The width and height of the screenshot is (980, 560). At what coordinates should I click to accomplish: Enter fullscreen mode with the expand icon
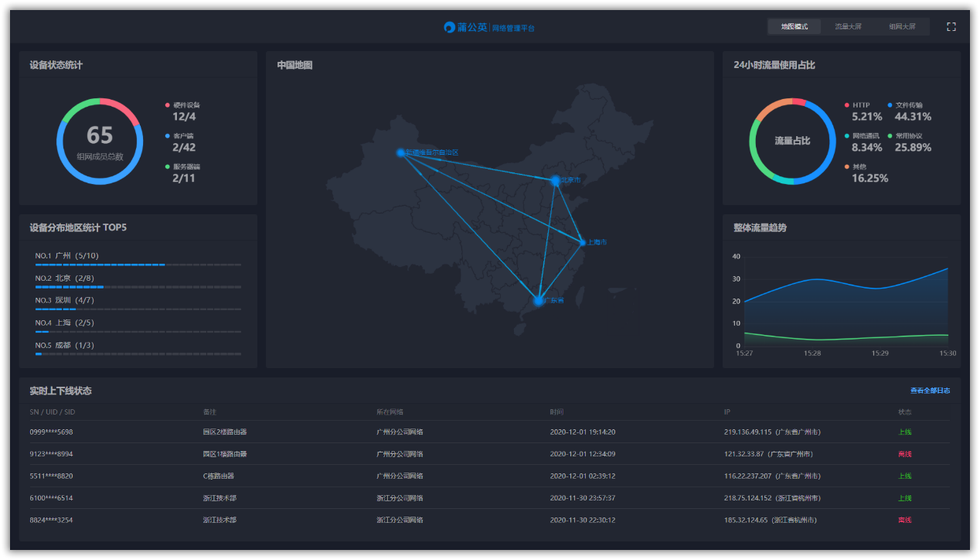coord(951,26)
